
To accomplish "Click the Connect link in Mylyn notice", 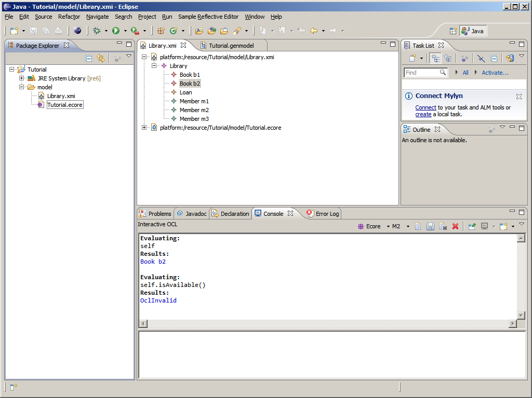I will point(425,107).
